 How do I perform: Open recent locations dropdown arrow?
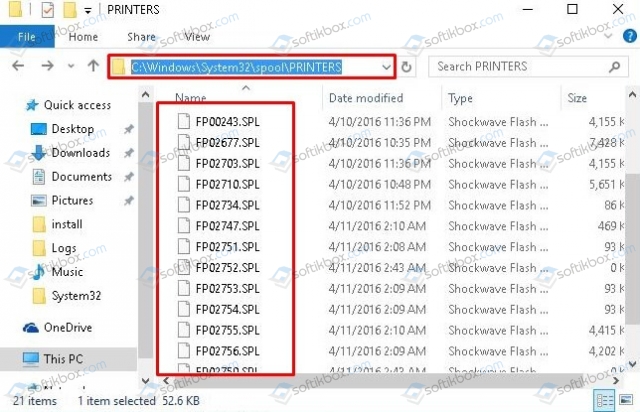70,67
